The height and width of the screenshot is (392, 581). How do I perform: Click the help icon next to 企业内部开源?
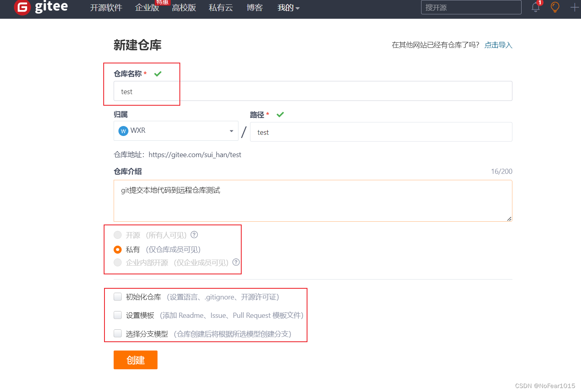[x=236, y=262]
